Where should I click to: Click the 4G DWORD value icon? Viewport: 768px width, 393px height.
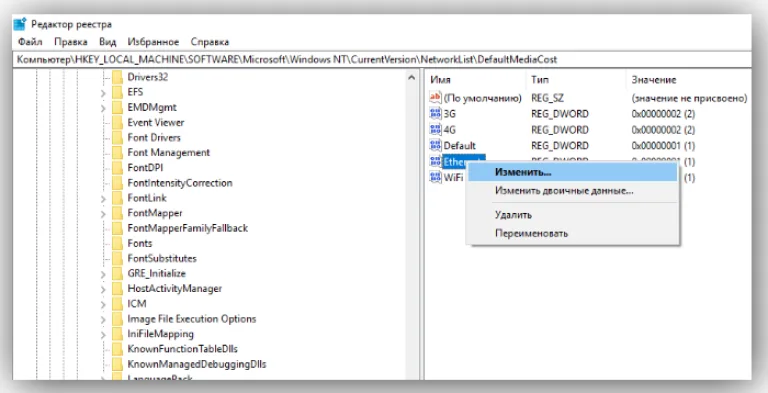pyautogui.click(x=435, y=130)
